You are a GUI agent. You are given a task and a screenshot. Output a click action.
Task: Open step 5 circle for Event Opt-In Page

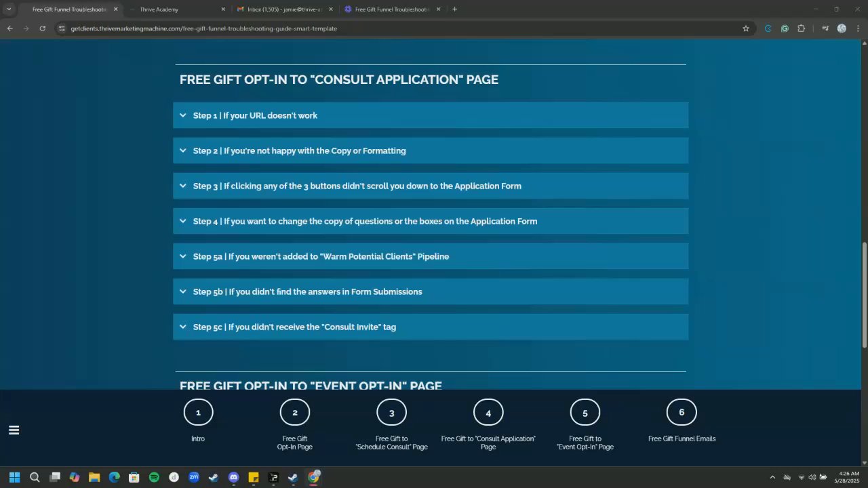coord(585,412)
